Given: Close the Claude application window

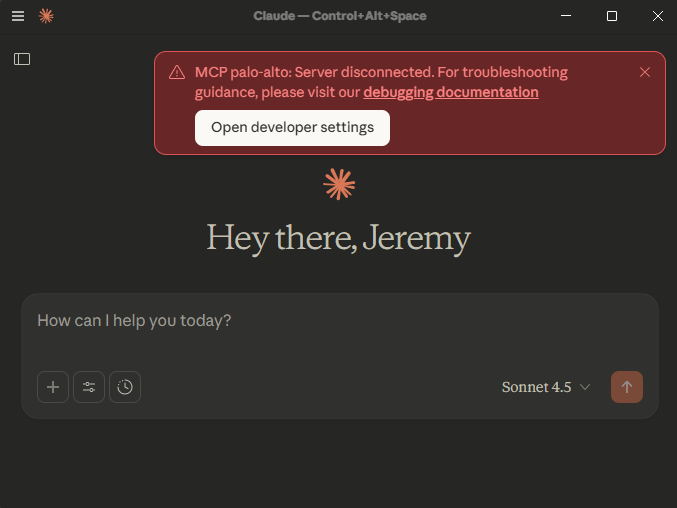Looking at the screenshot, I should (x=657, y=16).
